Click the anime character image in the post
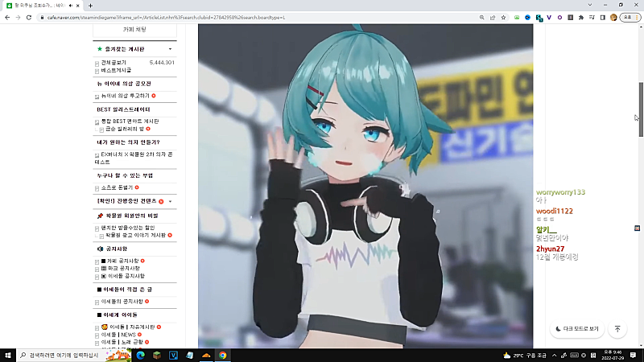 [x=365, y=186]
